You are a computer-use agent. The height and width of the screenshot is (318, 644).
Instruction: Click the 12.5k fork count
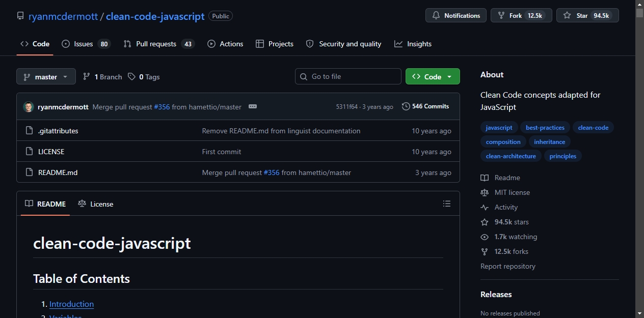535,16
